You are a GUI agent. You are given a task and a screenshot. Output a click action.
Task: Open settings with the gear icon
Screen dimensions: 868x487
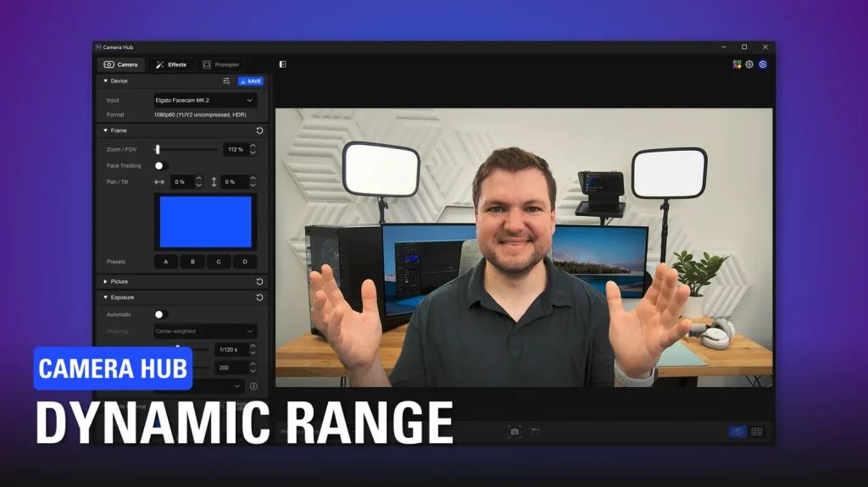(x=749, y=64)
